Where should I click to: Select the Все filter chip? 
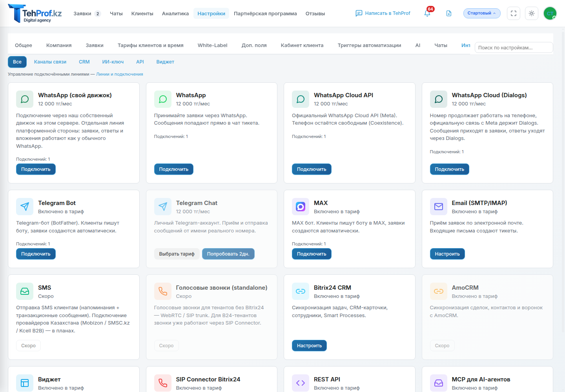click(x=17, y=62)
